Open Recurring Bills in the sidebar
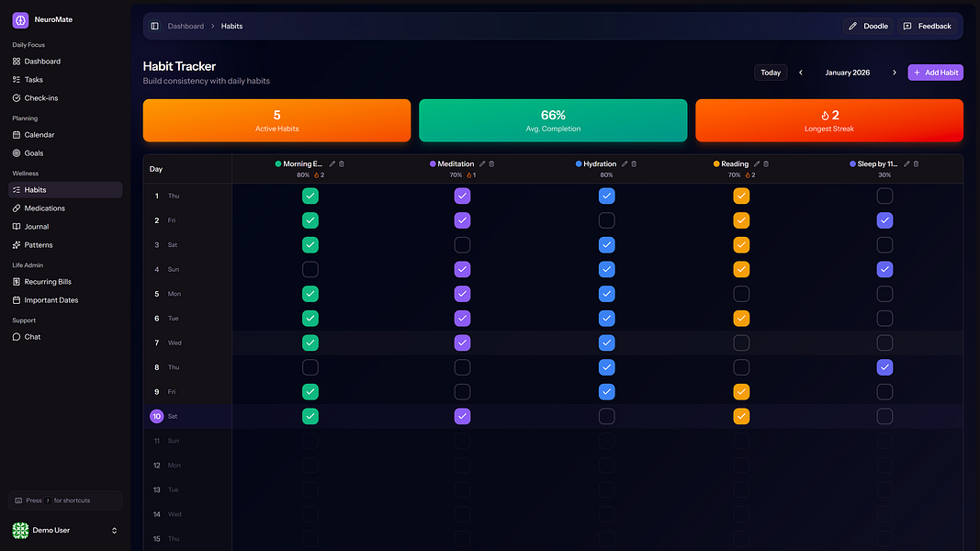 (x=65, y=282)
